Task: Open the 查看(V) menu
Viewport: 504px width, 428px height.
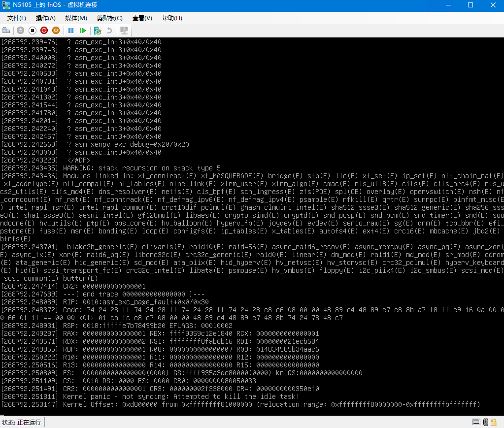Action: click(142, 18)
